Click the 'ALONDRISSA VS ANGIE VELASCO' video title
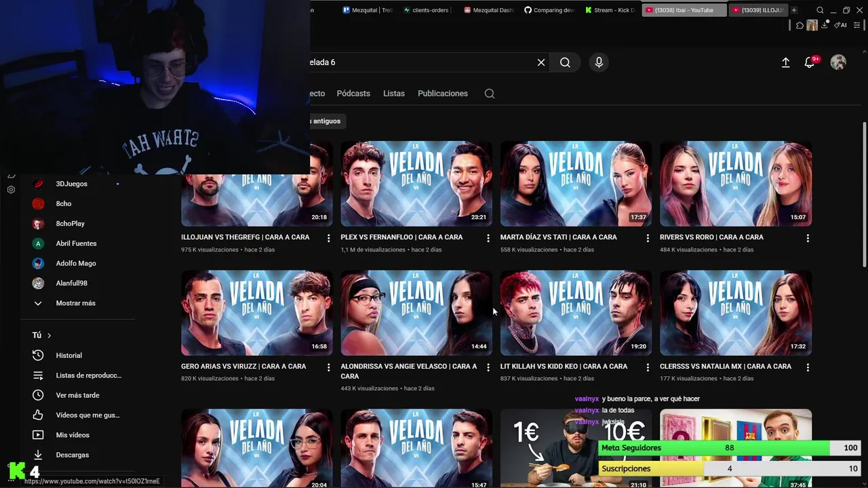Viewport: 868px width, 488px height. point(408,371)
